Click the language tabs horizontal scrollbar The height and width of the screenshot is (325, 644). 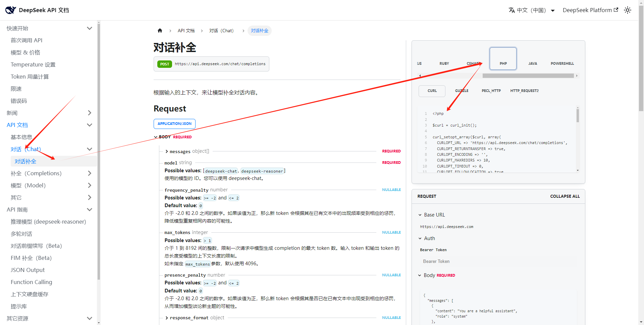click(528, 76)
